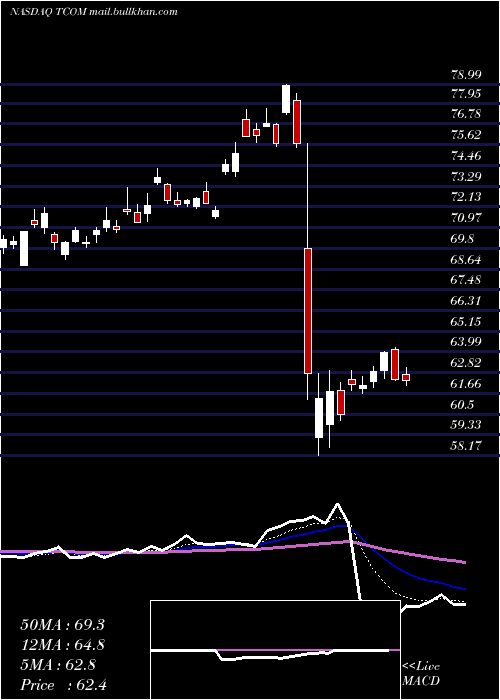The image size is (500, 700).
Task: Select the 74.46 price axis label
Action: coord(467,156)
